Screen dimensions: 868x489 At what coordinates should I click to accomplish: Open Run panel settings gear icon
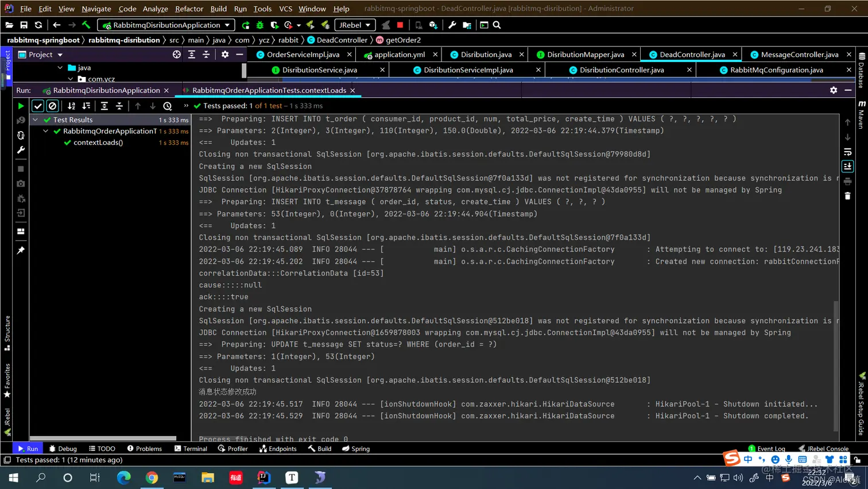[x=834, y=90]
